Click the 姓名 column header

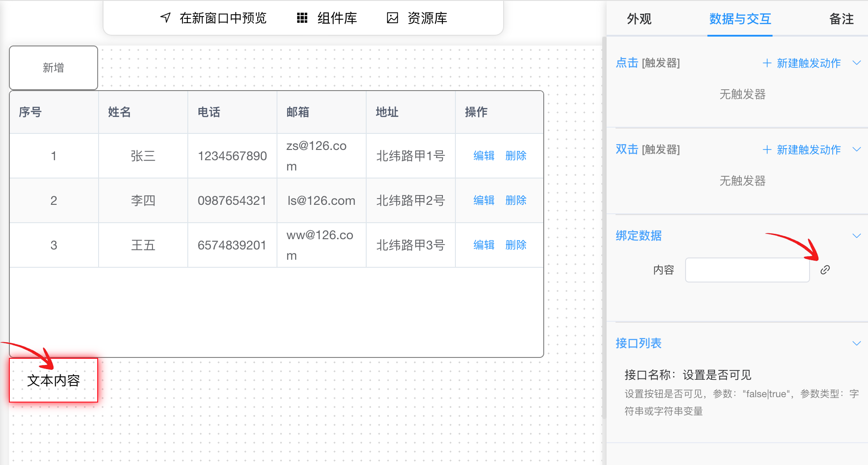[x=143, y=112]
